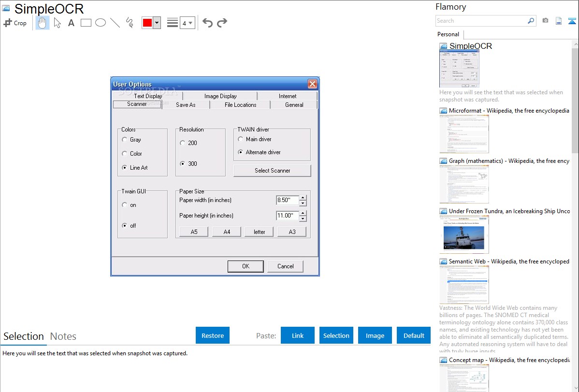Viewport: 579px width, 392px height.
Task: Click the icon beside Concept map title
Action: tap(443, 360)
